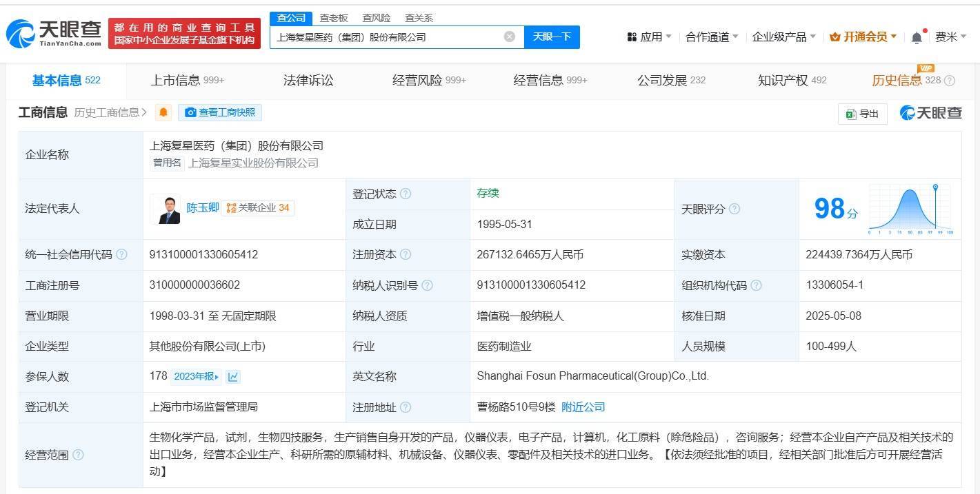Open help icon next to 纳税人识别号

[x=427, y=285]
